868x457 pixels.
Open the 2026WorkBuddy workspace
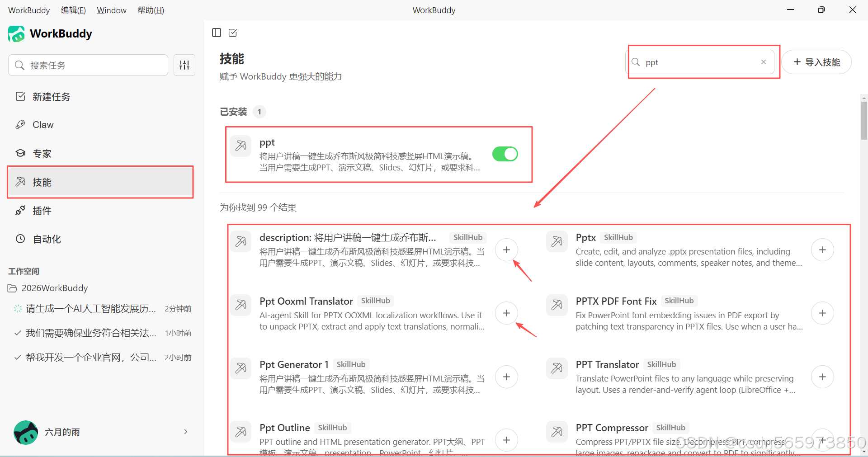click(x=55, y=288)
